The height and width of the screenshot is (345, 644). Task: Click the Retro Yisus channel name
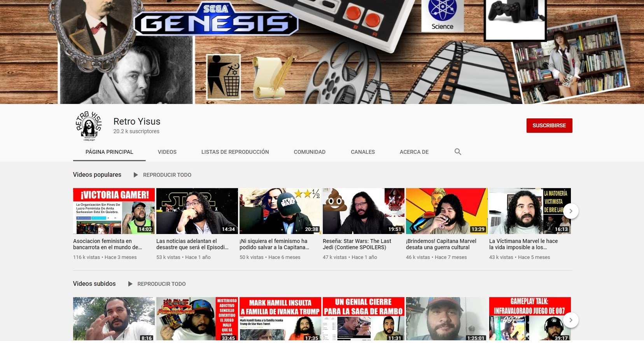coord(137,121)
